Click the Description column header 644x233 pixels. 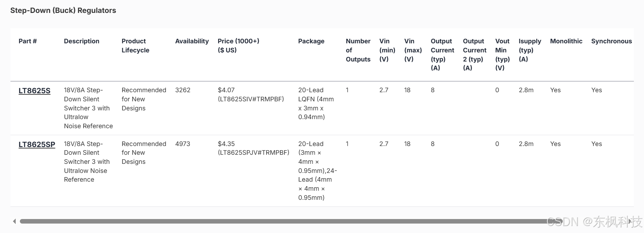82,41
